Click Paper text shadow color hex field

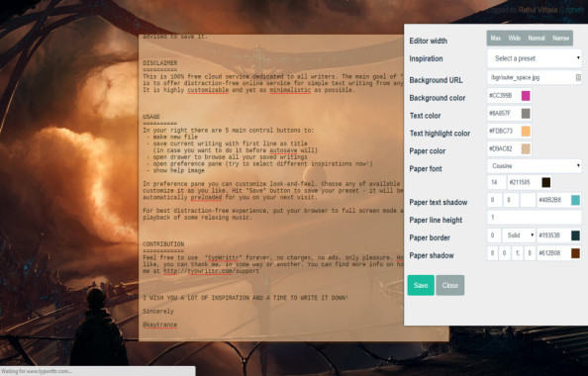[x=553, y=200]
